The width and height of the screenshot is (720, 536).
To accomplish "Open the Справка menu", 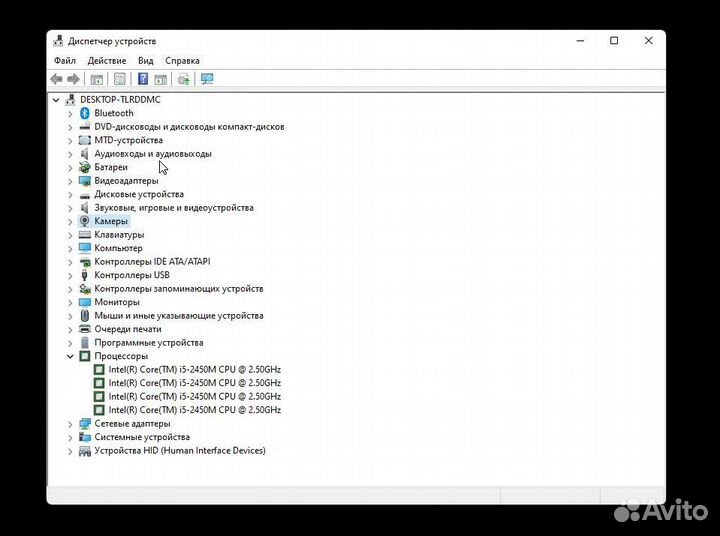I will click(x=182, y=61).
